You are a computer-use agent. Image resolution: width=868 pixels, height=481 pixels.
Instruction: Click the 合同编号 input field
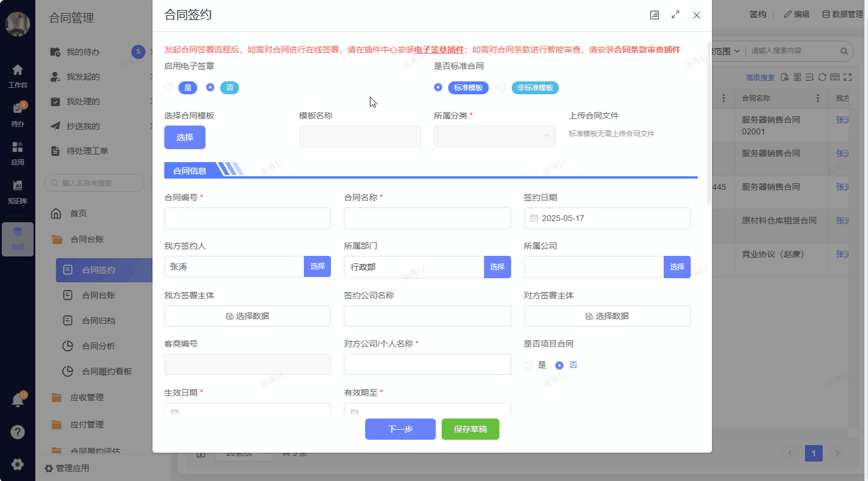click(247, 218)
